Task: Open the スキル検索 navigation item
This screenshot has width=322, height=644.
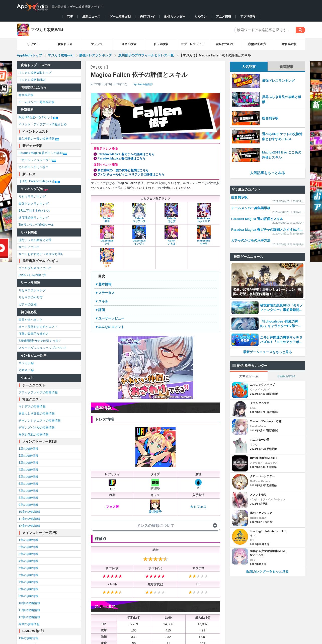Action: tap(129, 44)
